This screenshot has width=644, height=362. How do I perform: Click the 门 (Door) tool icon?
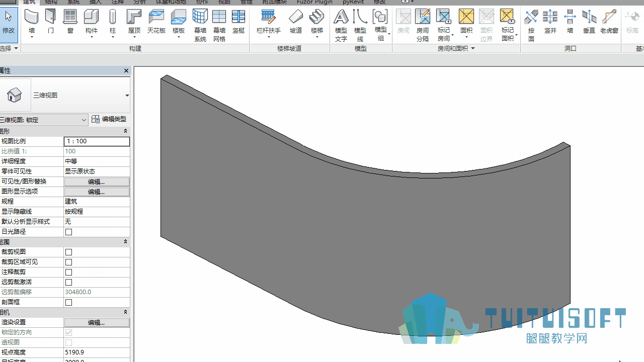(x=51, y=23)
